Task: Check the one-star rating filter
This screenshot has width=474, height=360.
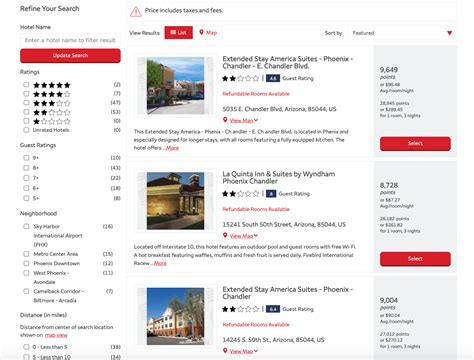Action: (x=26, y=121)
